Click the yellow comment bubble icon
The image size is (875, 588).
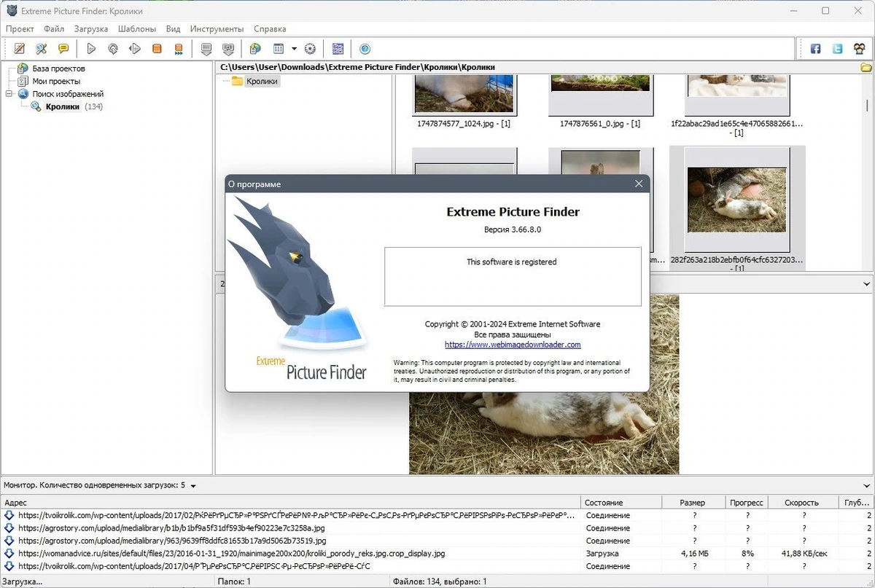coord(63,49)
